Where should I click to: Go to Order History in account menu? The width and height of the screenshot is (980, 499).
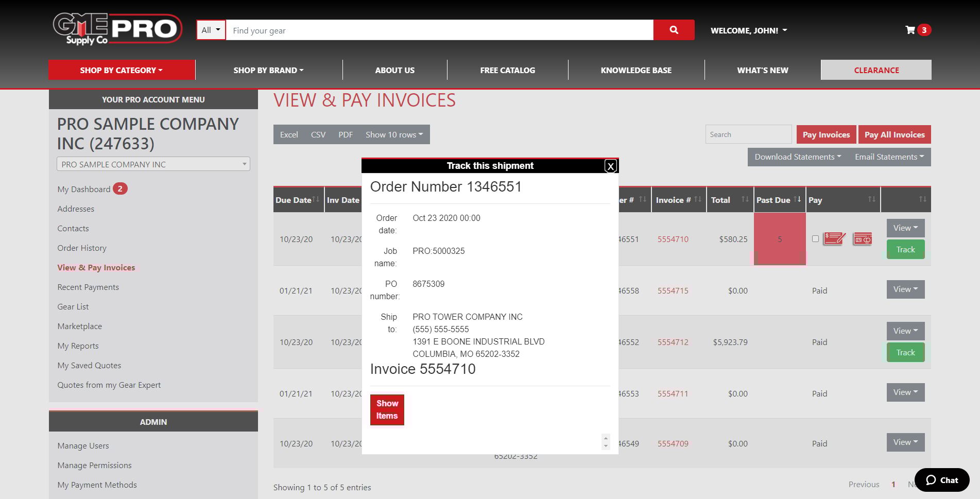tap(82, 248)
